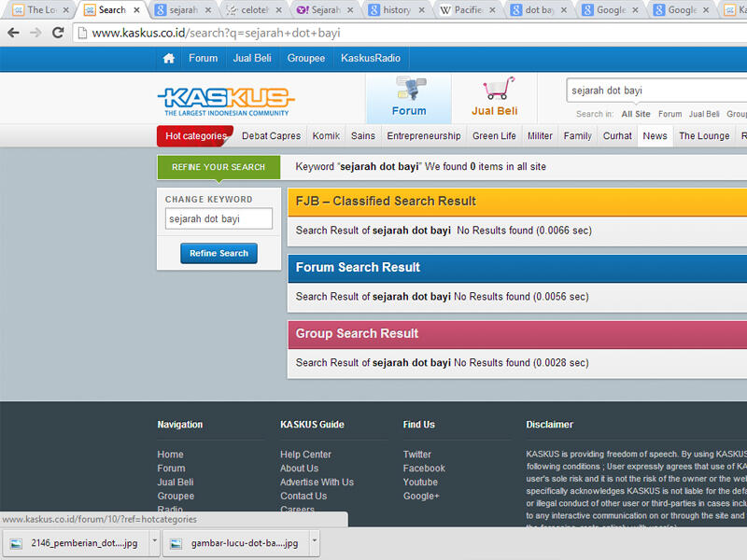Viewport: 747px width, 560px height.
Task: Open dropdown arrow for gambar-lucu-dot-ba download
Action: click(314, 541)
